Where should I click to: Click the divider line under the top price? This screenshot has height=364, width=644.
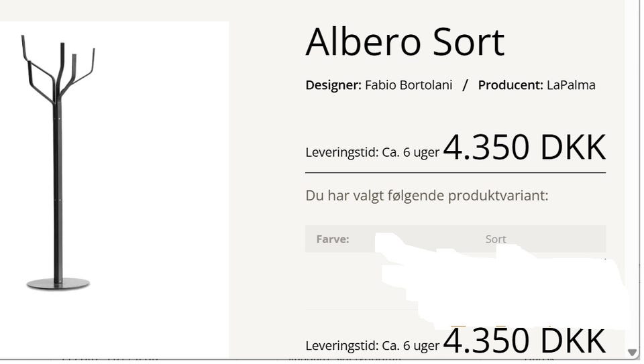[x=455, y=173]
